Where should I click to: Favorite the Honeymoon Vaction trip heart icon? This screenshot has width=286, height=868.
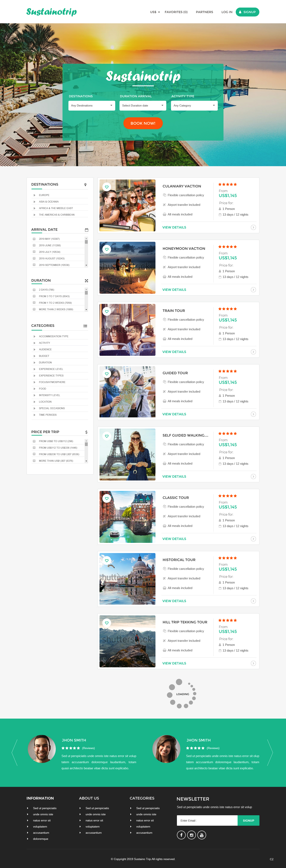(107, 249)
